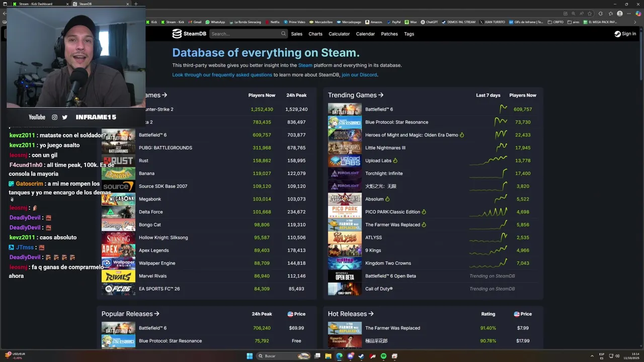
Task: Follow the join our Discord link
Action: click(359, 75)
